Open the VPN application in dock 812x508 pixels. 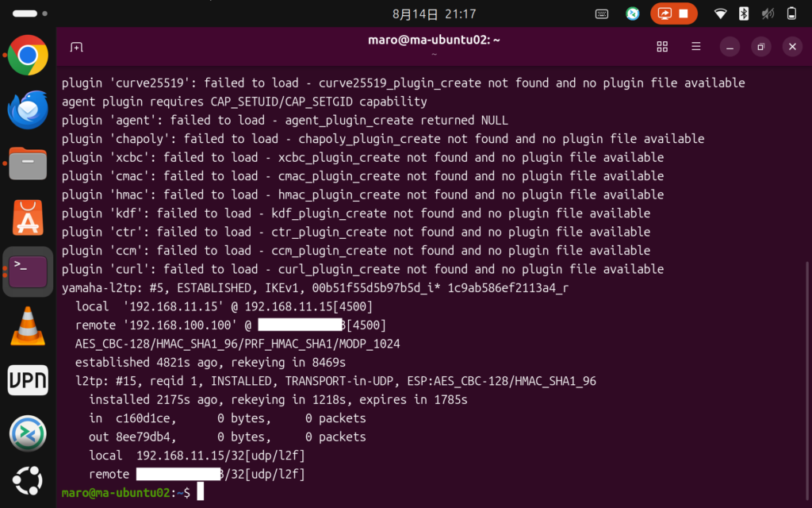click(x=28, y=380)
